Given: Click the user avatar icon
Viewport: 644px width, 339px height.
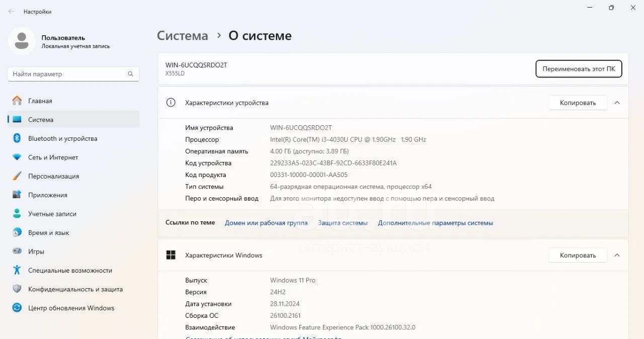Looking at the screenshot, I should (x=22, y=41).
